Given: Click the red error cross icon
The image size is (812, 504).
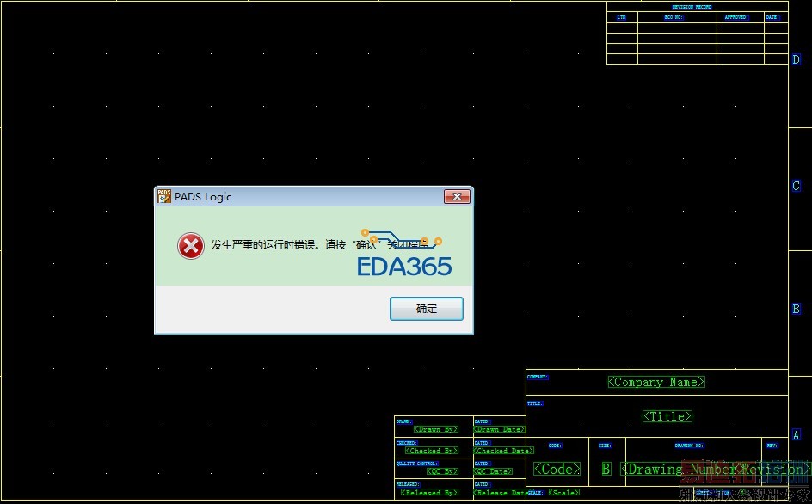Looking at the screenshot, I should 191,245.
